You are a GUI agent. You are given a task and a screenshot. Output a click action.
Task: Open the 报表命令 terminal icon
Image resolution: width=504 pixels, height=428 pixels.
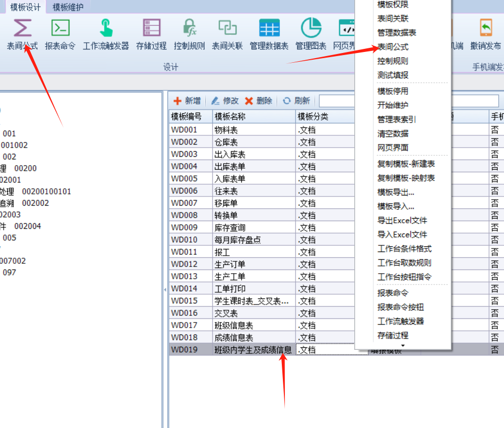(x=60, y=28)
